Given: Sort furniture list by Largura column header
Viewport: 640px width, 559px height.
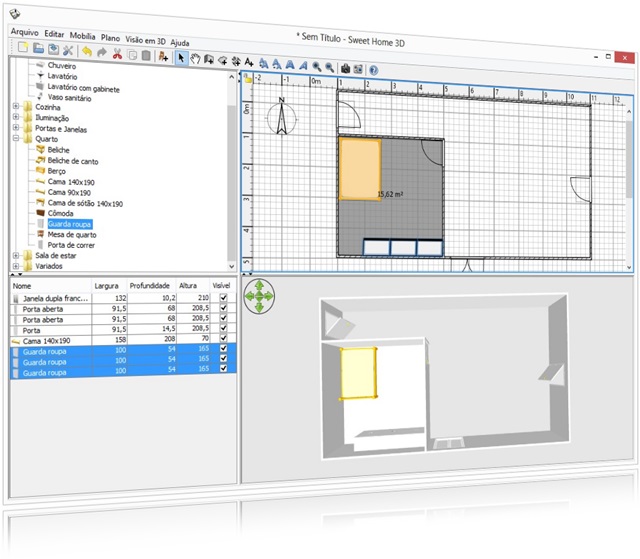Looking at the screenshot, I should click(105, 285).
